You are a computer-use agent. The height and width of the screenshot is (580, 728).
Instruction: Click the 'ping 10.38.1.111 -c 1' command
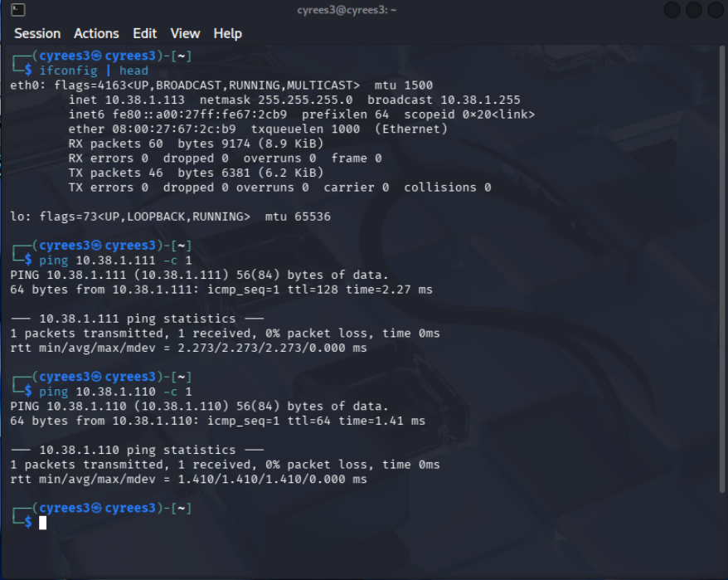point(115,261)
